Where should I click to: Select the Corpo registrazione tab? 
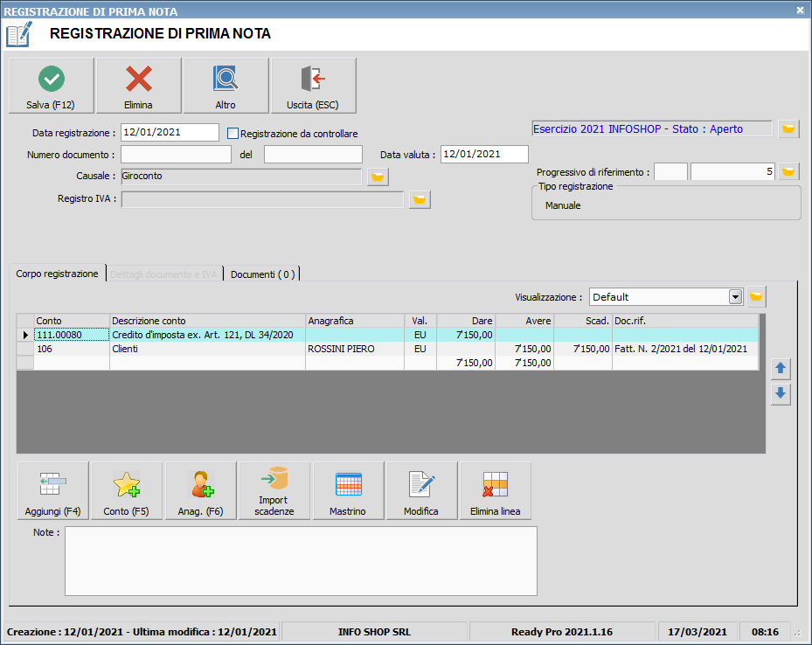[58, 274]
